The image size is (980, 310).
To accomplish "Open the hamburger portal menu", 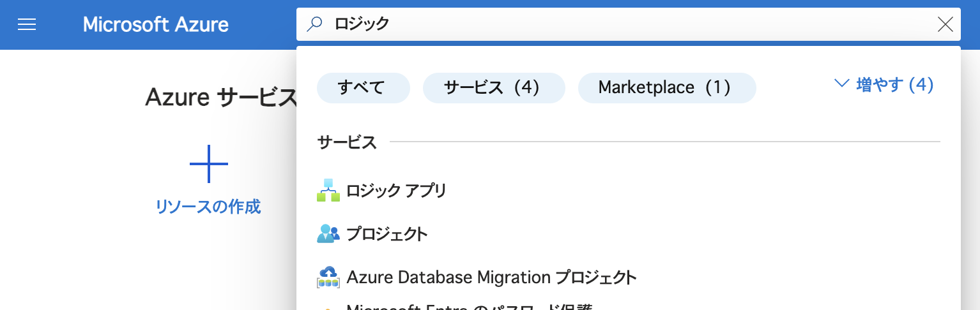I will pyautogui.click(x=27, y=25).
